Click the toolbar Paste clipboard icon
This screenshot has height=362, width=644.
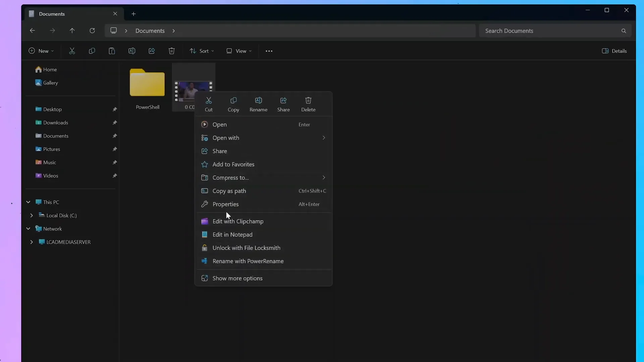click(112, 51)
